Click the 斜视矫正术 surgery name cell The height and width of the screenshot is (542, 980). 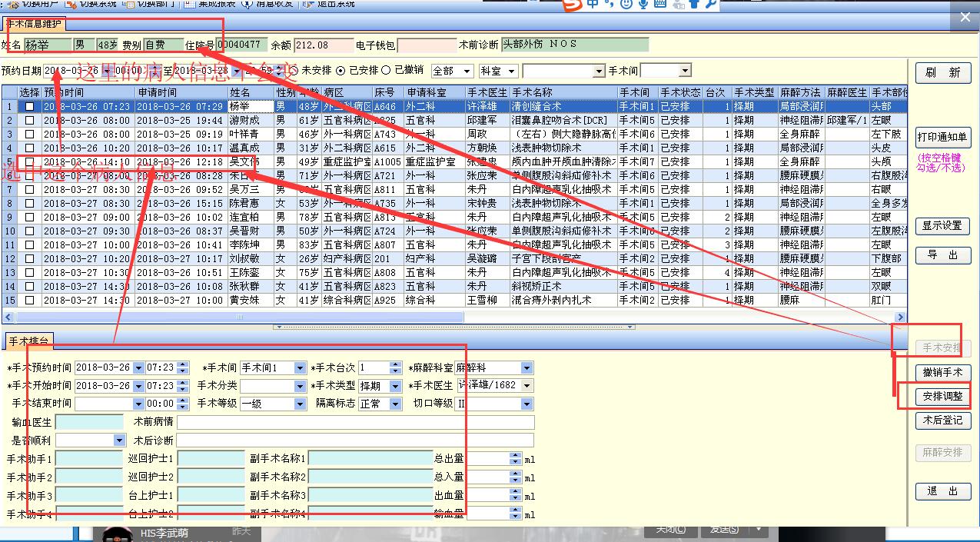[563, 286]
